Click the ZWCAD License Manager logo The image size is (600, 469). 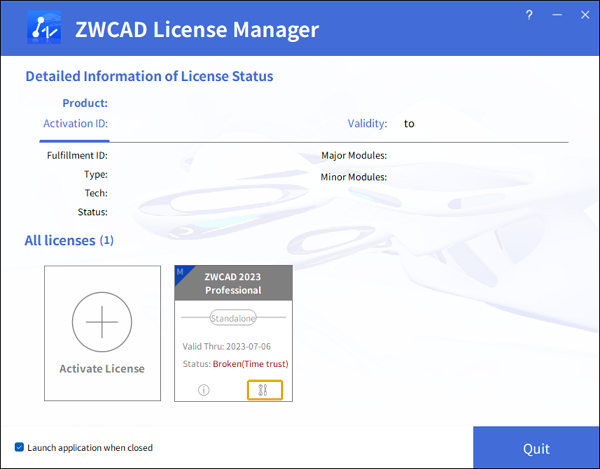coord(44,27)
